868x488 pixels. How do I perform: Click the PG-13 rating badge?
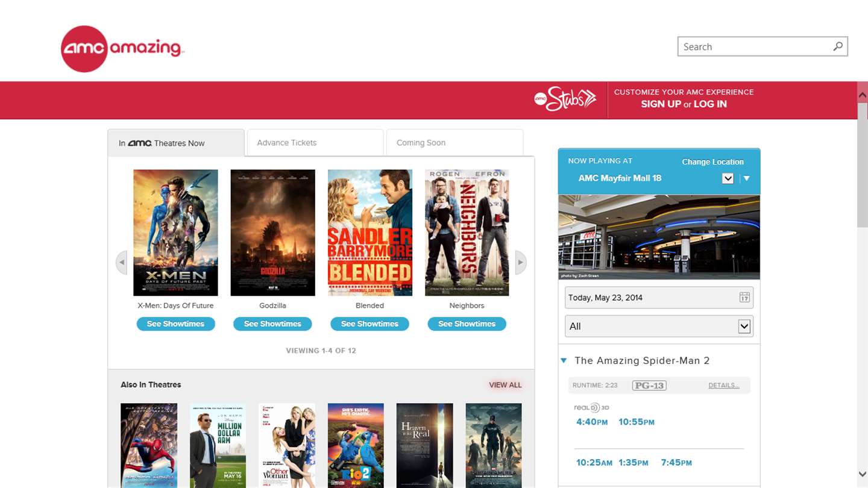point(649,385)
